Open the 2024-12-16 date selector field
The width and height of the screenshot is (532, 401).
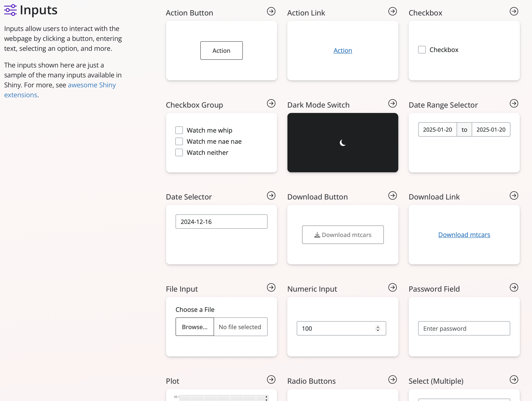point(221,222)
